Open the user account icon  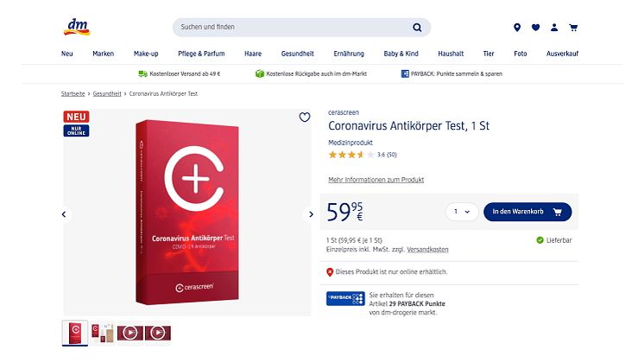click(x=554, y=28)
